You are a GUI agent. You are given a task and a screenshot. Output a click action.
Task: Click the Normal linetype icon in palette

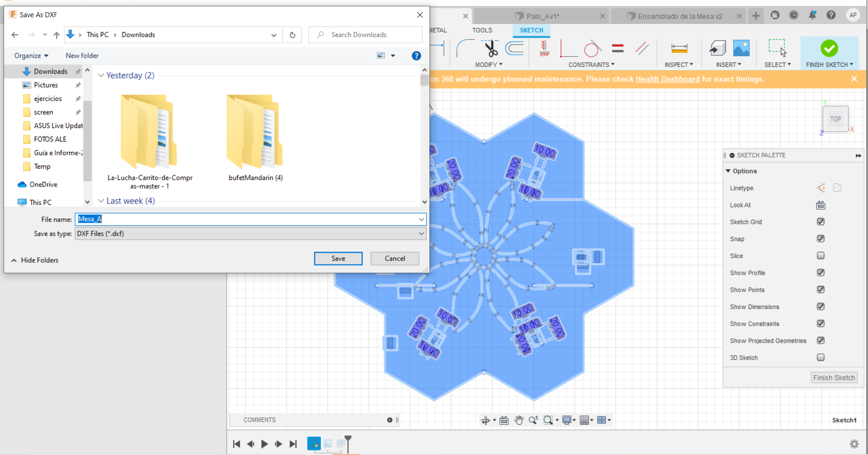pos(820,188)
